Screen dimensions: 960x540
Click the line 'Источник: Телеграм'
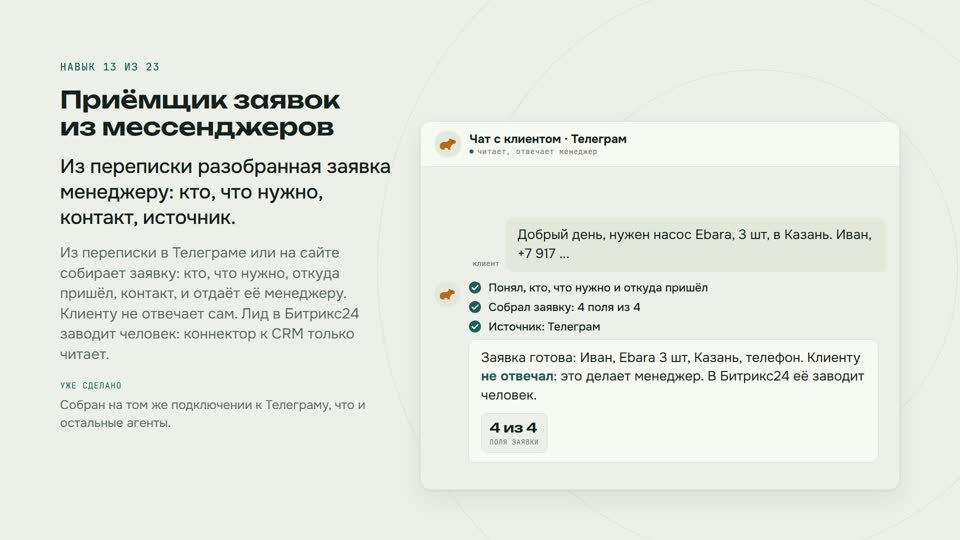click(x=544, y=326)
